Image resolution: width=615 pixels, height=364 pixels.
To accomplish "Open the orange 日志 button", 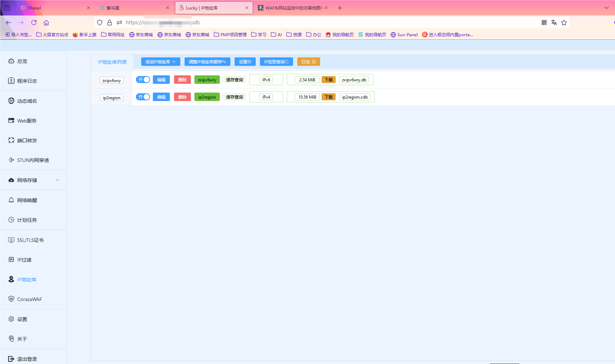I will click(x=309, y=62).
